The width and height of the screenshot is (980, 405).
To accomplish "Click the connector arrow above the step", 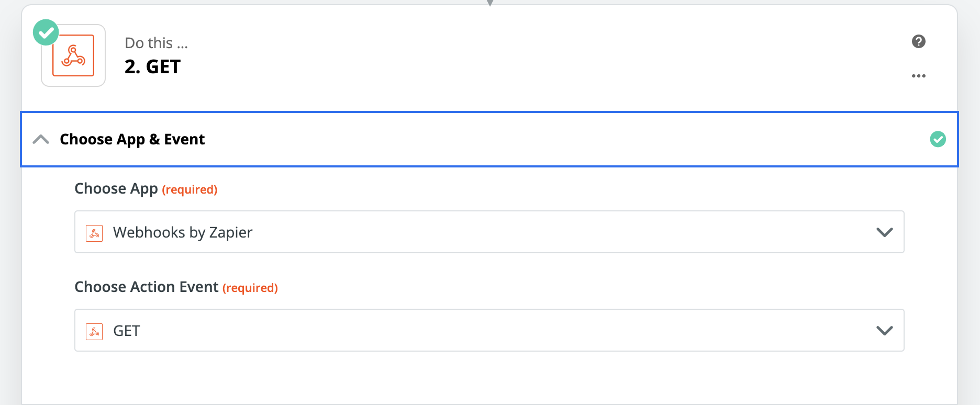I will 490,3.
